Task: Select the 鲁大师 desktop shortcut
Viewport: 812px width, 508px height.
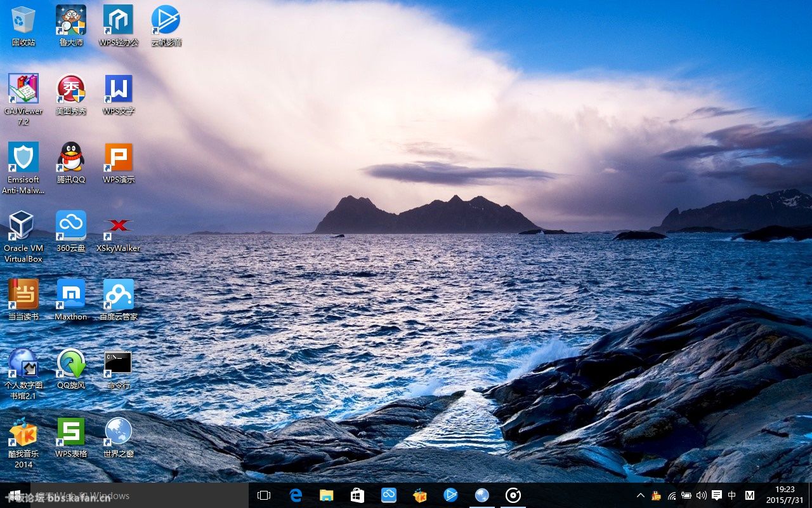Action: tap(71, 26)
